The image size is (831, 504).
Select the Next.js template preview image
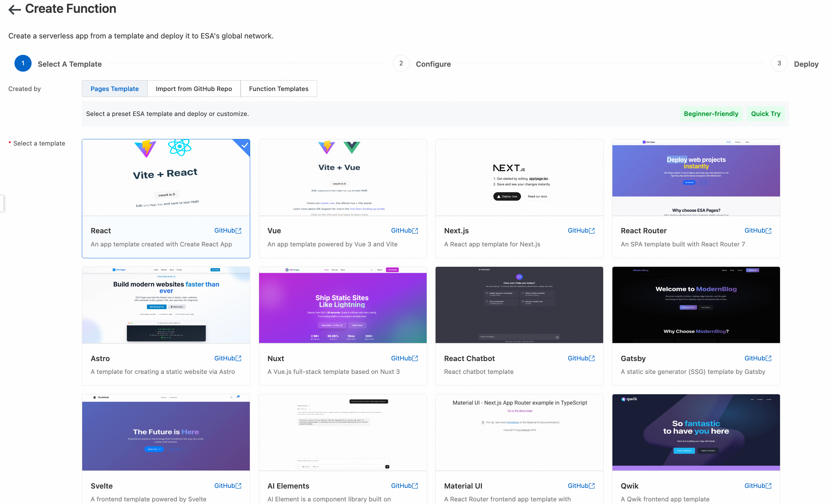click(519, 177)
